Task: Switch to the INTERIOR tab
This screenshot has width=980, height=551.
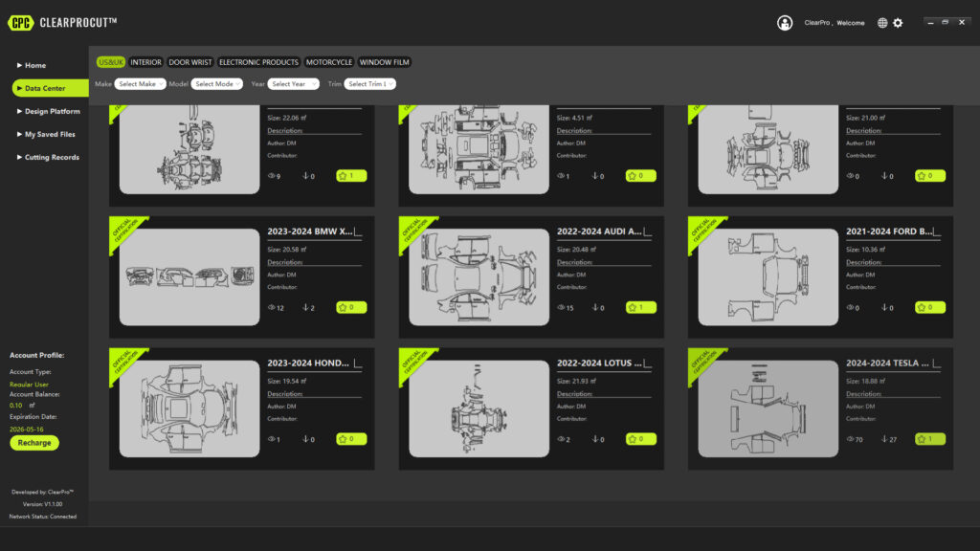Action: pyautogui.click(x=145, y=62)
